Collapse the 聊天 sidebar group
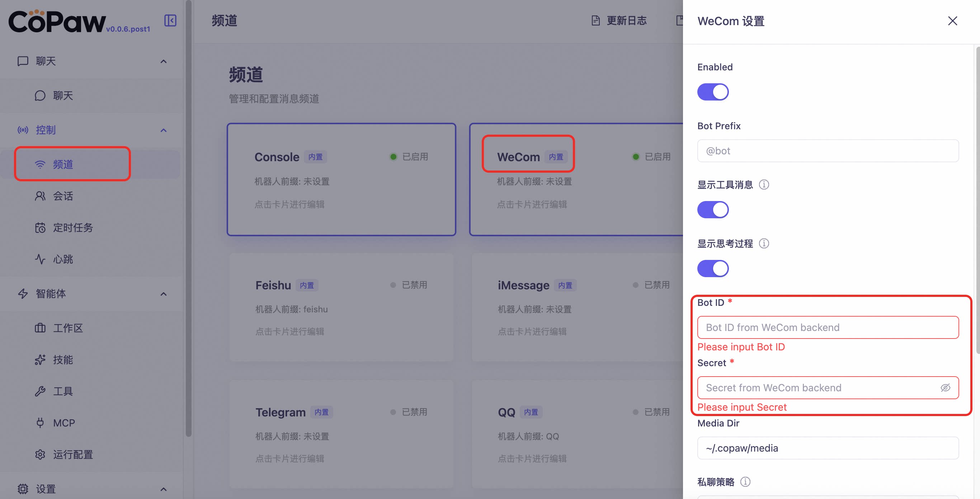Screen dimensions: 980x499 164,61
